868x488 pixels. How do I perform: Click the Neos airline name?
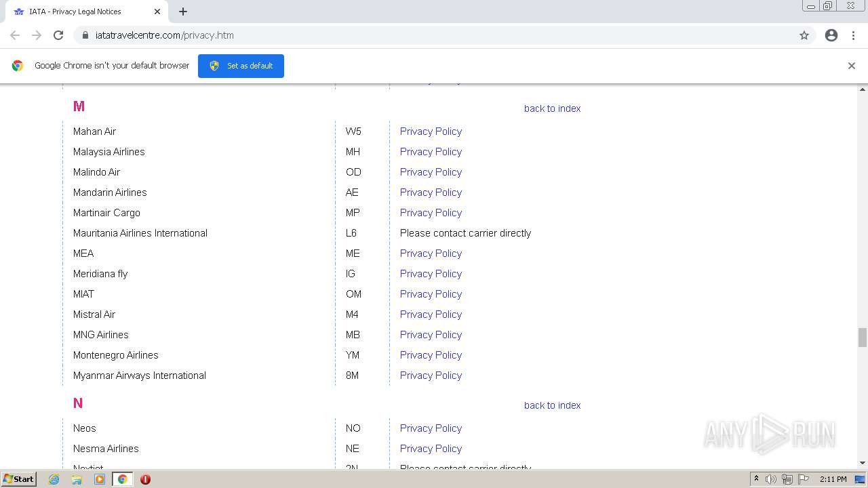tap(85, 428)
